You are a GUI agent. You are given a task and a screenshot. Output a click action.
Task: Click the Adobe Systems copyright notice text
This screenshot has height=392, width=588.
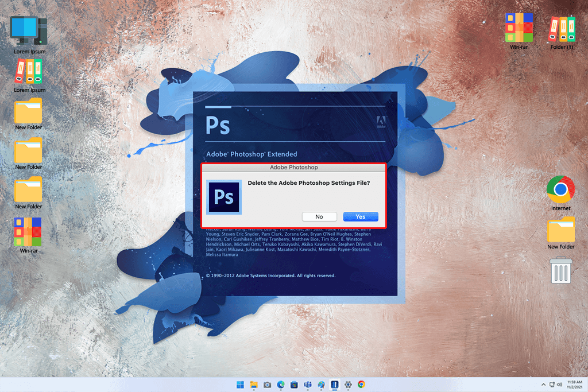(270, 275)
